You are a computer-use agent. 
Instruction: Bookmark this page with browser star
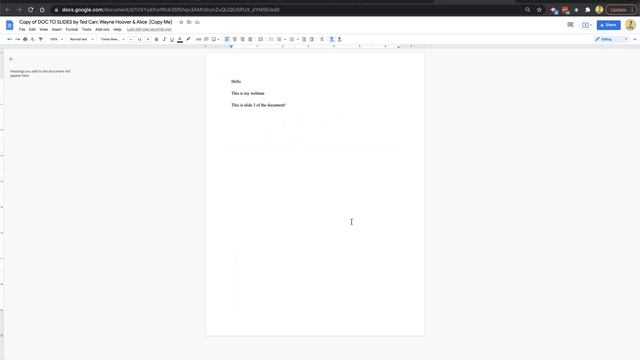539,9
